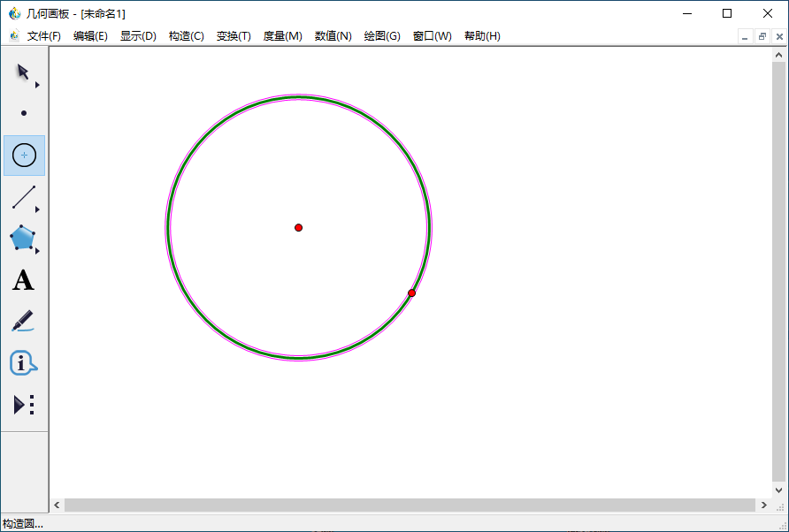Click the horizontal scrollbar thumb
Screen dimensions: 789x532
(x=410, y=505)
